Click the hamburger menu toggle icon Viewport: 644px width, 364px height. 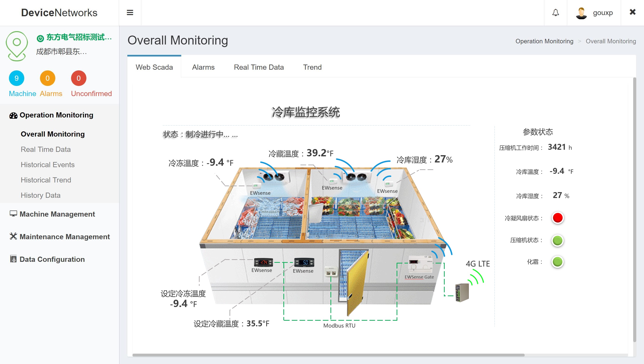130,12
